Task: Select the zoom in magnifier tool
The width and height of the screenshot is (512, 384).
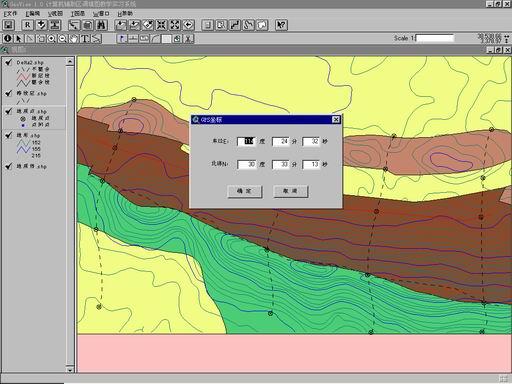Action: (x=51, y=39)
